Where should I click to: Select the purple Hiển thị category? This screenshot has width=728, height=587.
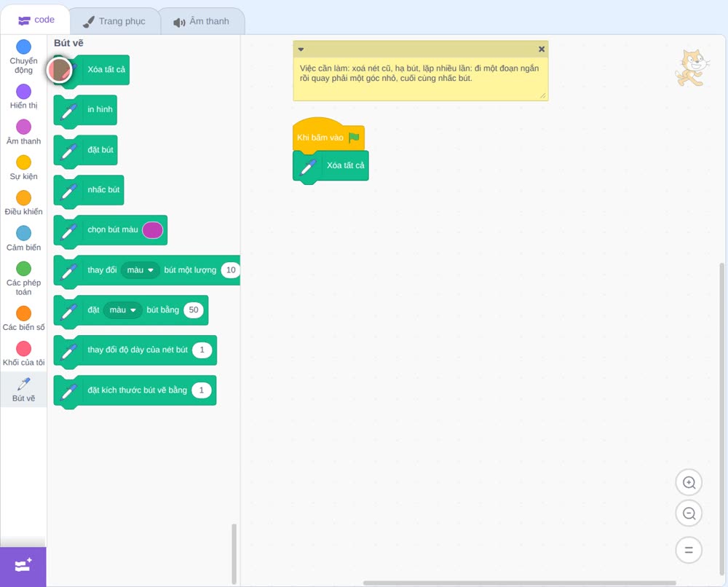pyautogui.click(x=23, y=92)
